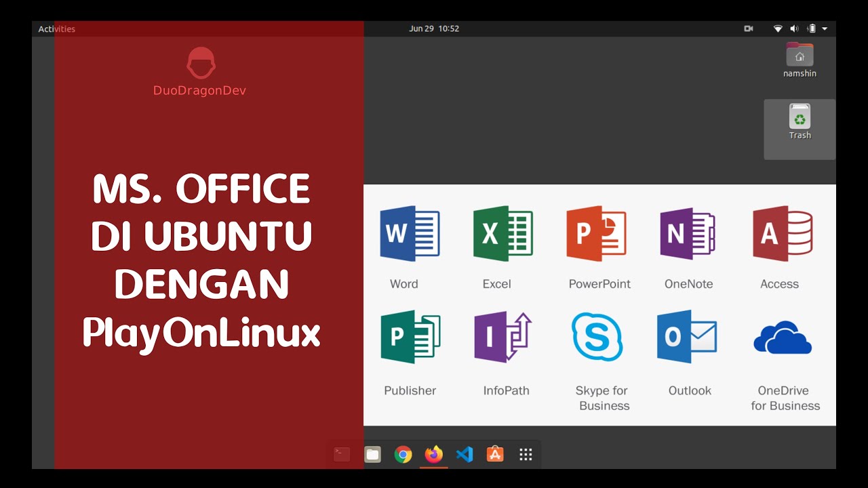Click the "namshin" folder label

pos(800,73)
